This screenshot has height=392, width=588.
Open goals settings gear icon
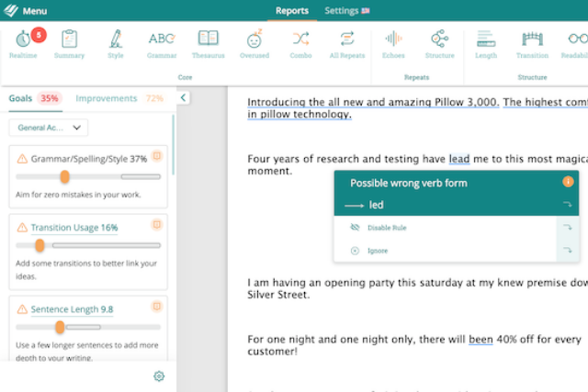(159, 376)
